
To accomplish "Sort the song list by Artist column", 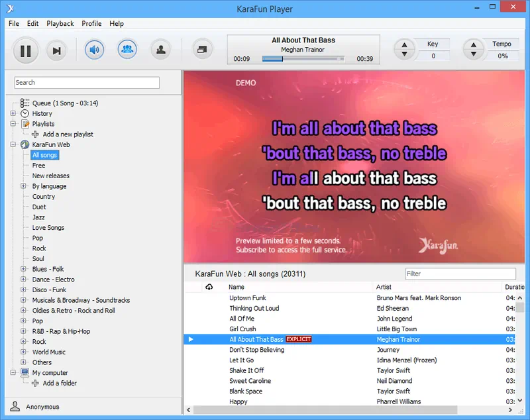I will pos(384,287).
